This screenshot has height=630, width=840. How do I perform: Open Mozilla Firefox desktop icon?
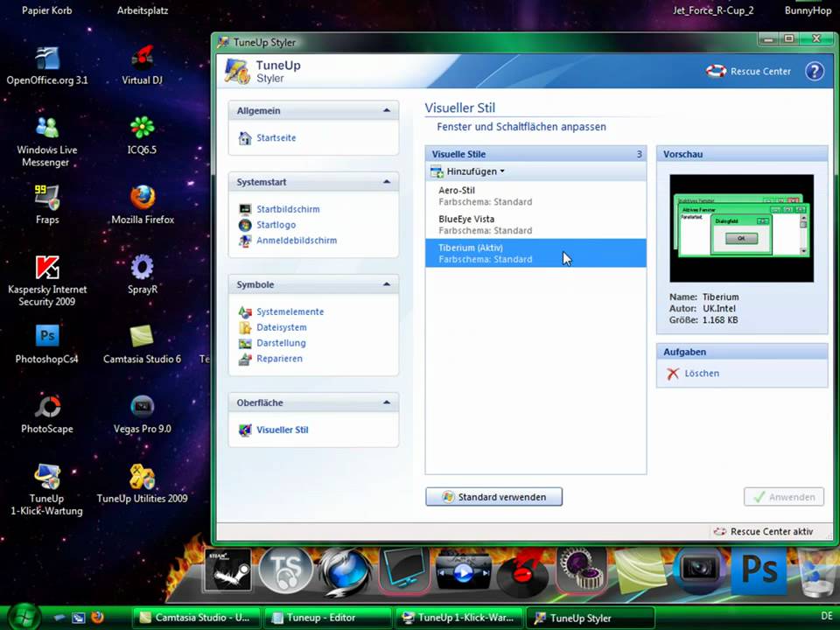(x=143, y=205)
